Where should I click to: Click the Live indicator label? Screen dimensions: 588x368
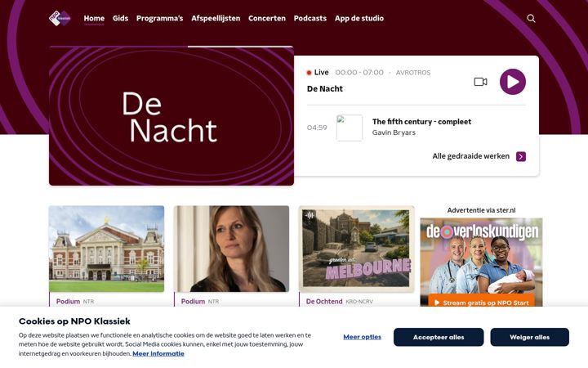(318, 72)
